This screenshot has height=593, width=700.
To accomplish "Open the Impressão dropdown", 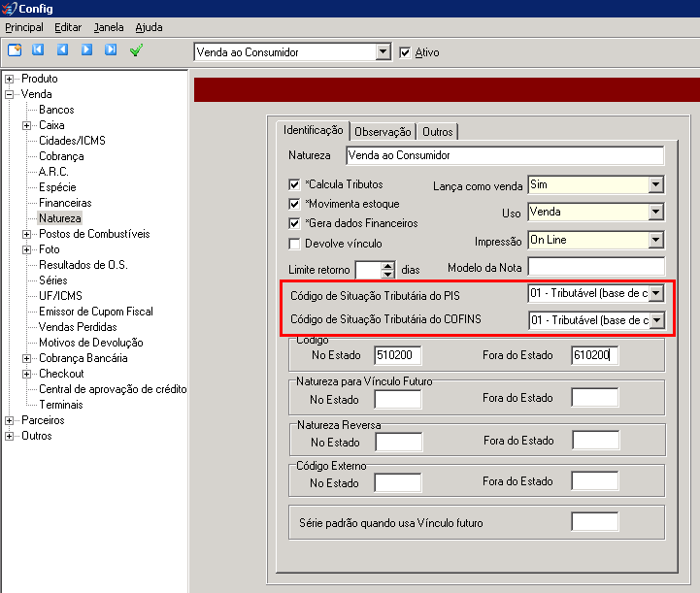I will click(x=655, y=240).
